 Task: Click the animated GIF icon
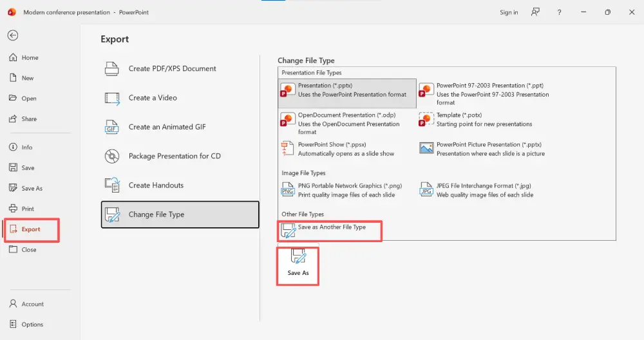tap(111, 127)
